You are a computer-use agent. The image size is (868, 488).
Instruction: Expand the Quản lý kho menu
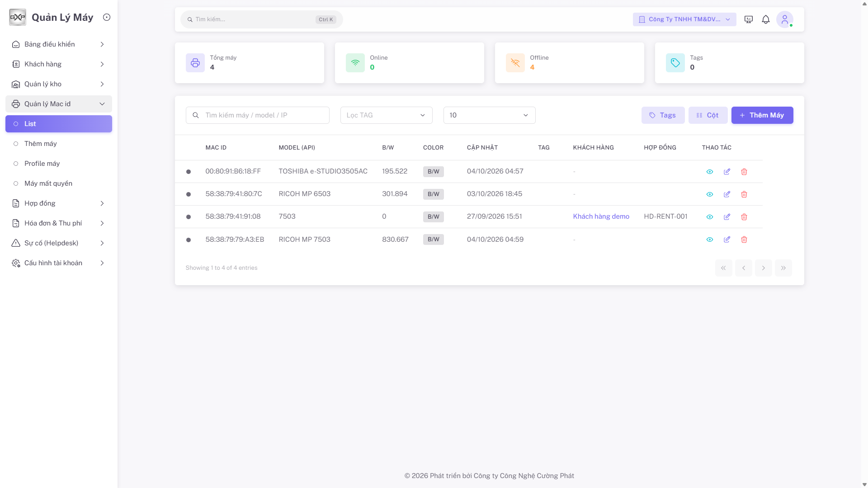click(59, 84)
